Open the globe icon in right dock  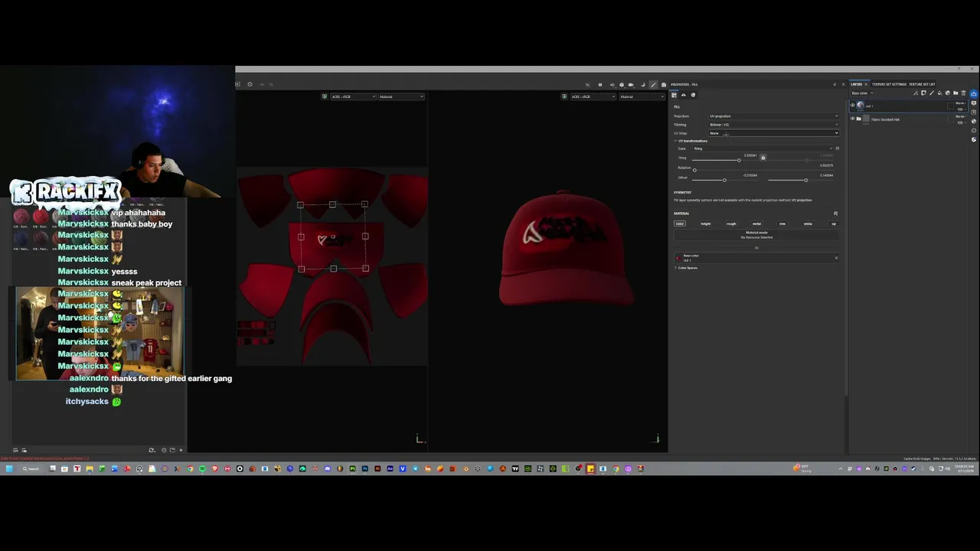[974, 121]
